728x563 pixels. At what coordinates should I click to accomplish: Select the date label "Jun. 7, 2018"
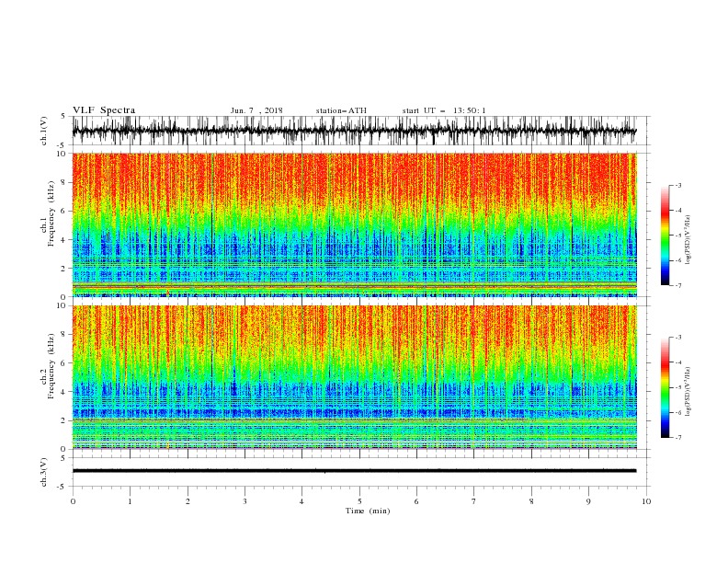pyautogui.click(x=256, y=110)
